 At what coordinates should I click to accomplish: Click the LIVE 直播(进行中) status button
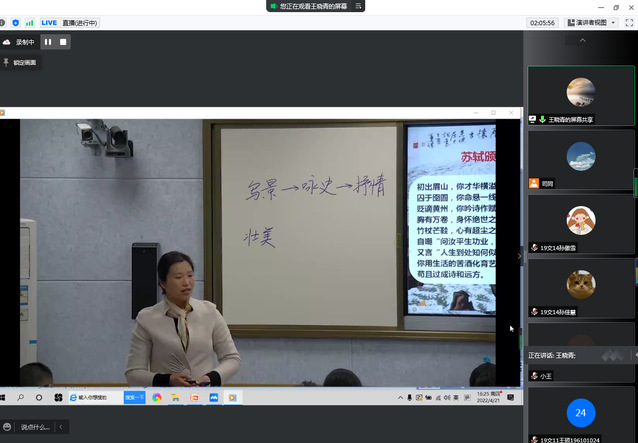point(70,23)
